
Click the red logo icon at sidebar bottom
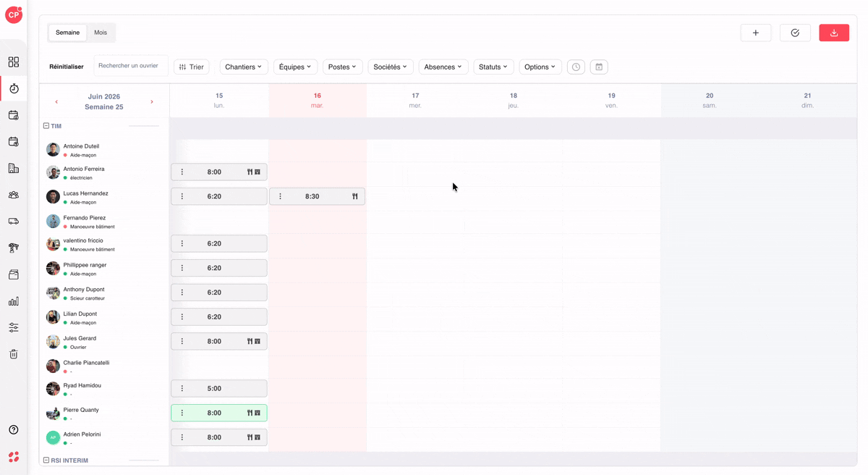coord(14,457)
